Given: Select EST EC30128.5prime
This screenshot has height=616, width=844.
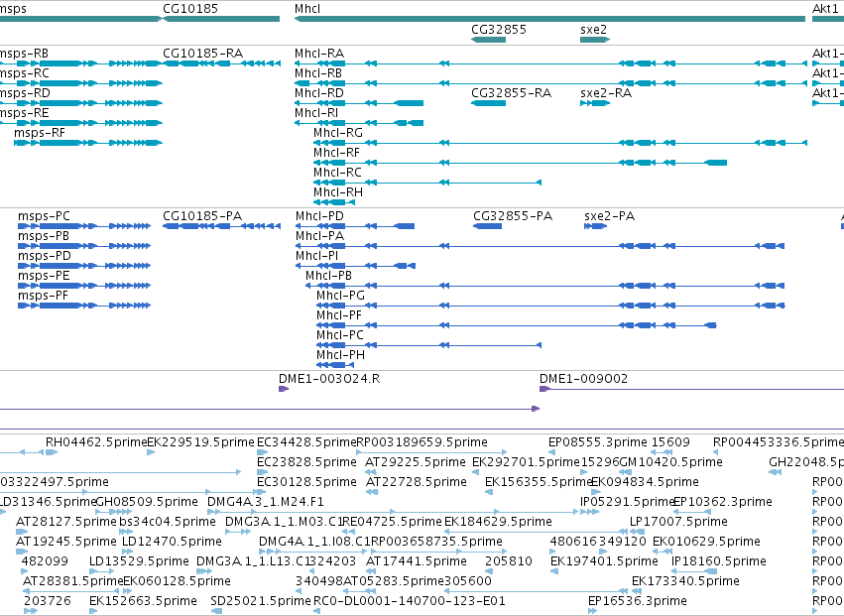Looking at the screenshot, I should tap(306, 482).
